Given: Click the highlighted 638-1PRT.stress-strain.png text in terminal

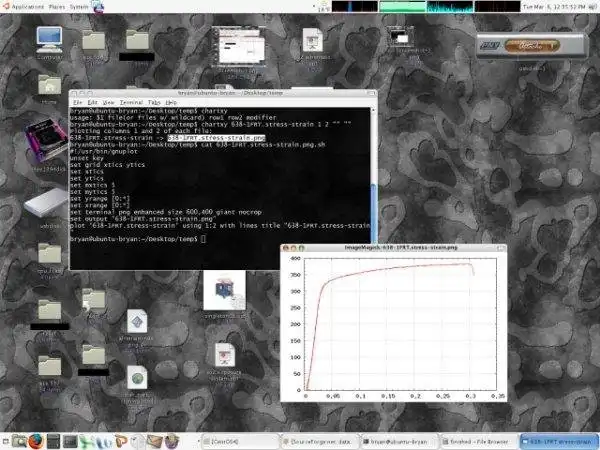Looking at the screenshot, I should 216,138.
